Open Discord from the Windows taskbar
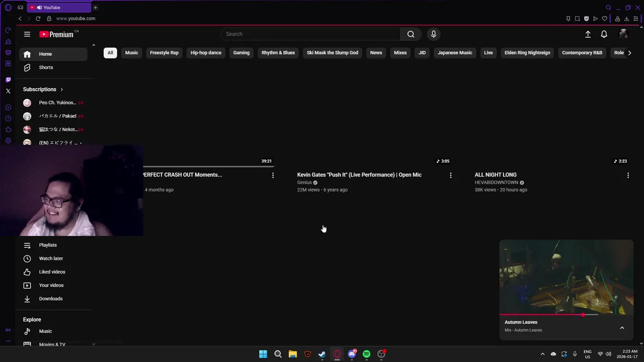 point(352,354)
